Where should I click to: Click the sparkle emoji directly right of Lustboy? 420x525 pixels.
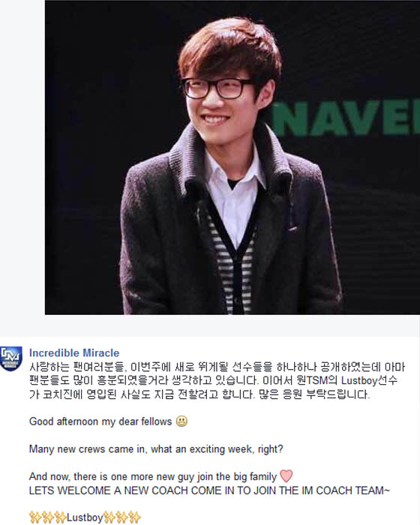click(109, 517)
